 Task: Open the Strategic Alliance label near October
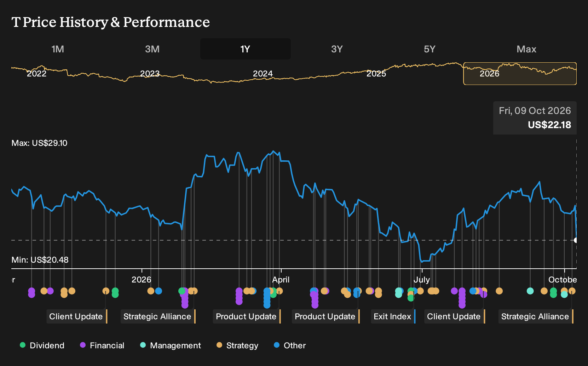pos(536,316)
